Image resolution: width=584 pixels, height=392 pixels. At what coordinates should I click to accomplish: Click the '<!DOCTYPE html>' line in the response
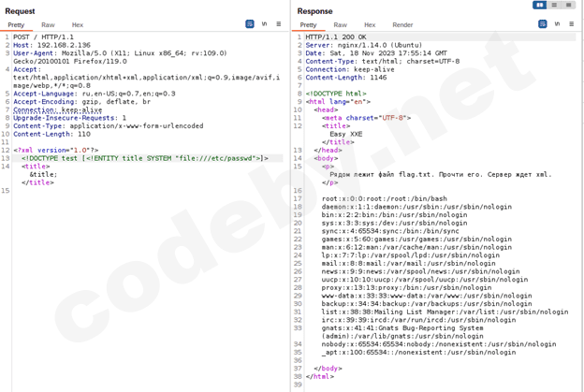(x=336, y=94)
